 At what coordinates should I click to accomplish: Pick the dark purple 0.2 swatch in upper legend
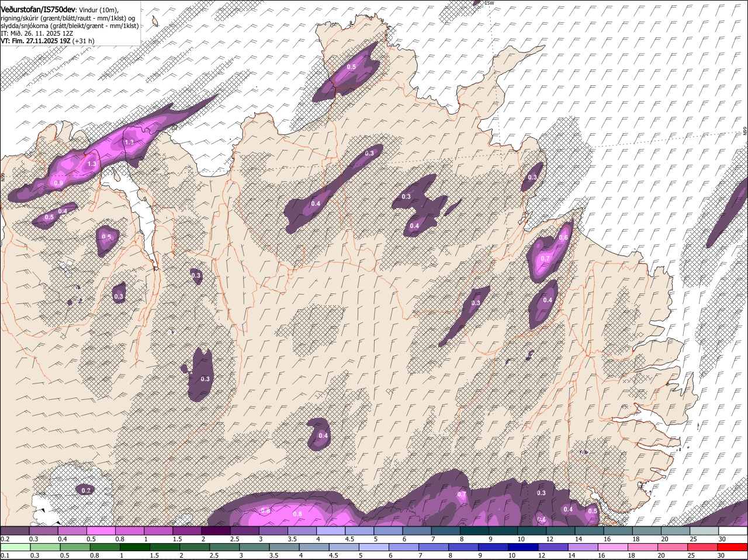pyautogui.click(x=15, y=530)
